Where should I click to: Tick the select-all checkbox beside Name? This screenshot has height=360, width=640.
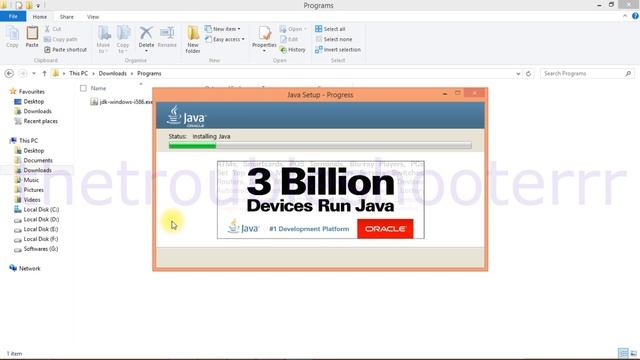(83, 88)
